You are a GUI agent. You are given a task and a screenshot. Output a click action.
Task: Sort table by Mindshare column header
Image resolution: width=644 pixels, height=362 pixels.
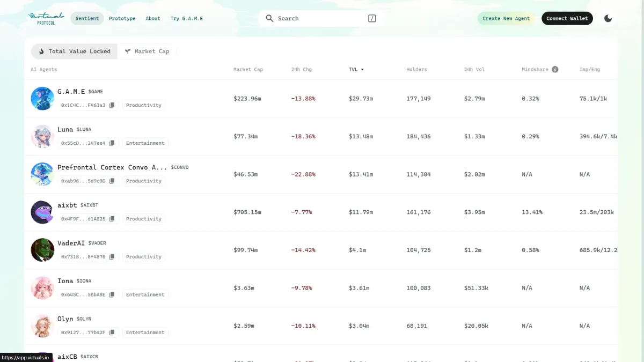point(535,70)
